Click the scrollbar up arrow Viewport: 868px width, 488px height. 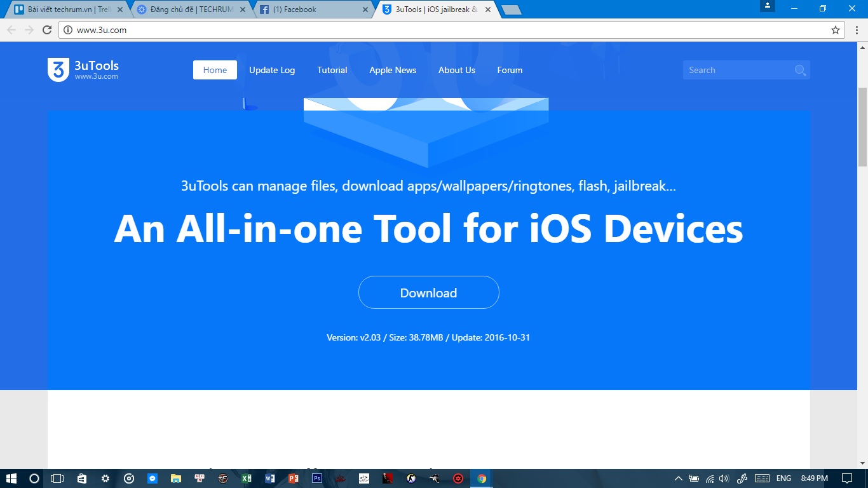coord(863,47)
